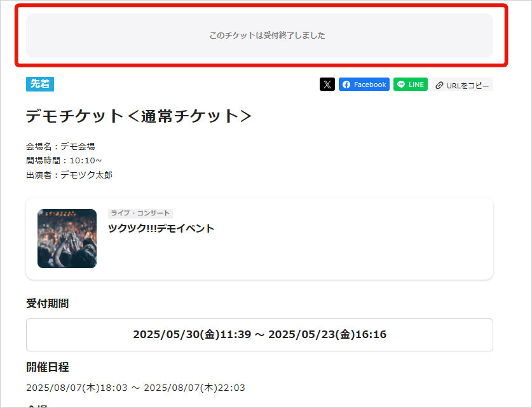Click the chain link icon
Screen dimensions: 532x408
click(x=439, y=85)
